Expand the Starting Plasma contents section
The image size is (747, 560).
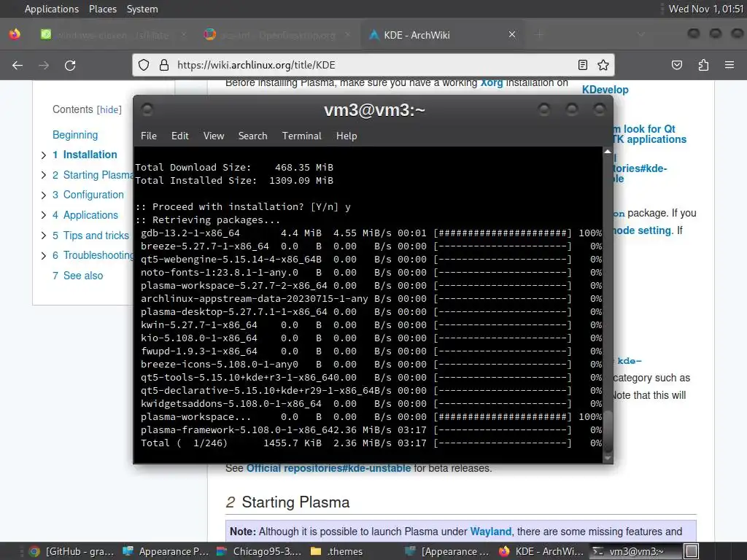(43, 175)
